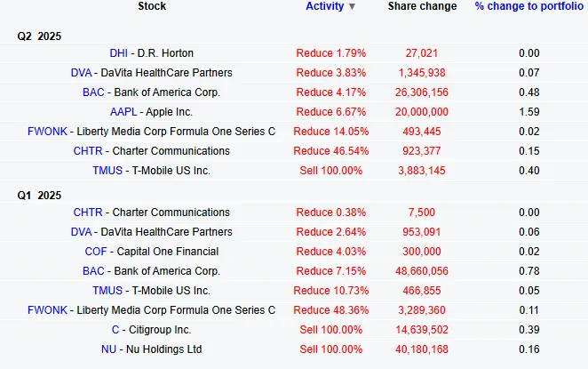Click the Share change column header
Image resolution: width=588 pixels, height=369 pixels.
pos(422,6)
